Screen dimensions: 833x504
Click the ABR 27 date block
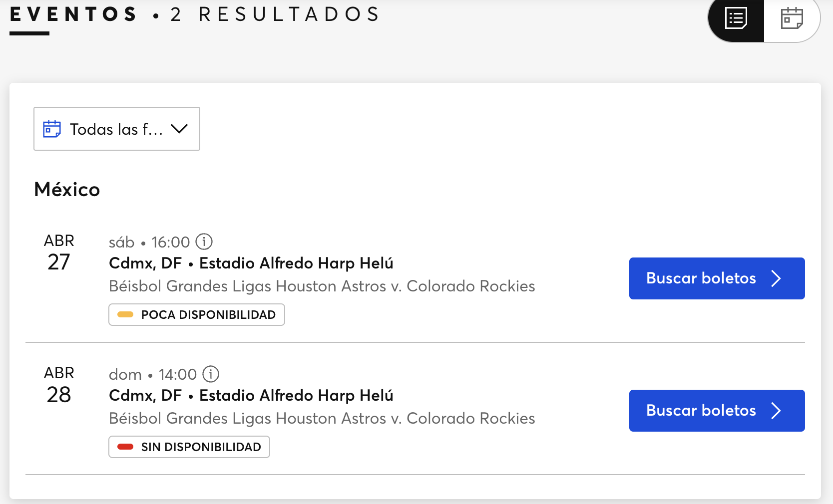[59, 252]
